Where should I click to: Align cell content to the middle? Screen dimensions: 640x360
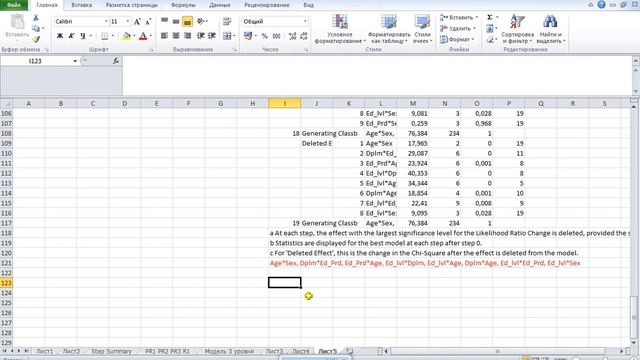pos(176,21)
